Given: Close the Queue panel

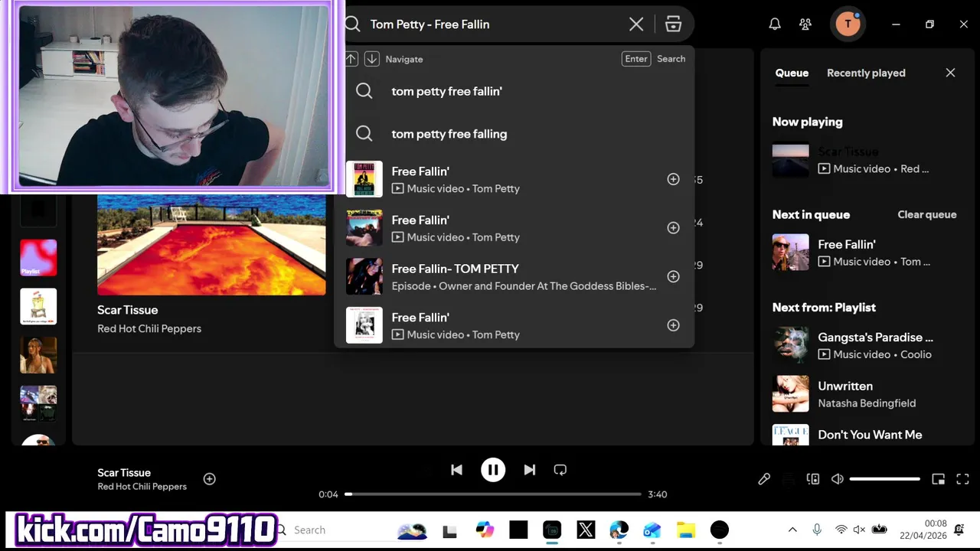Looking at the screenshot, I should (950, 73).
